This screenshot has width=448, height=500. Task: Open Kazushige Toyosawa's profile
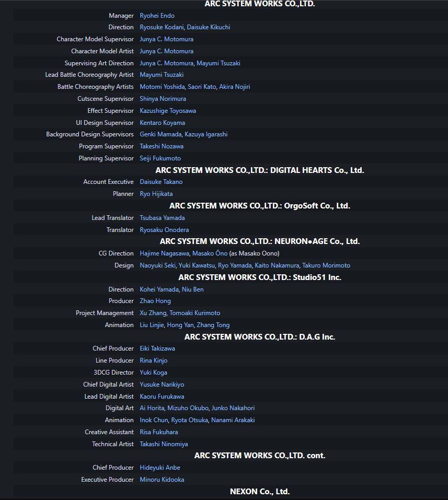[168, 111]
